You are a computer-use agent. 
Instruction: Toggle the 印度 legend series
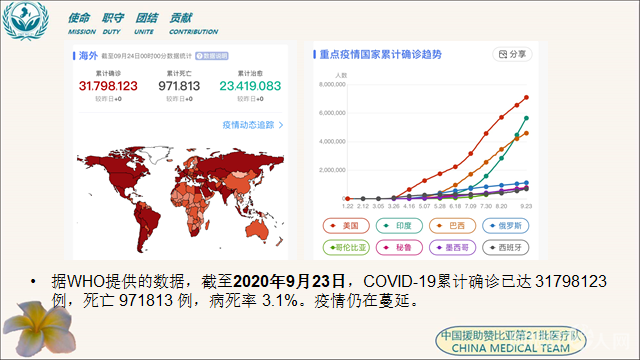399,226
